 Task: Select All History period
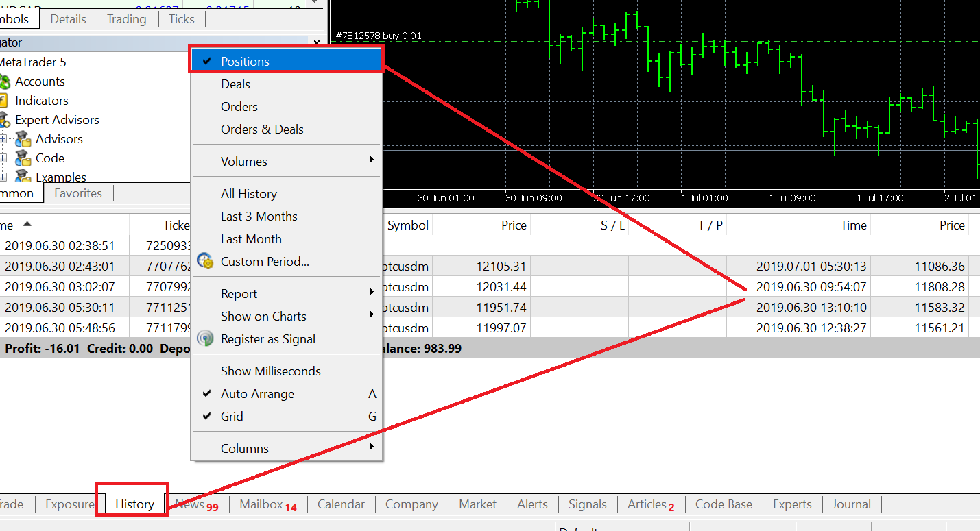pos(286,193)
